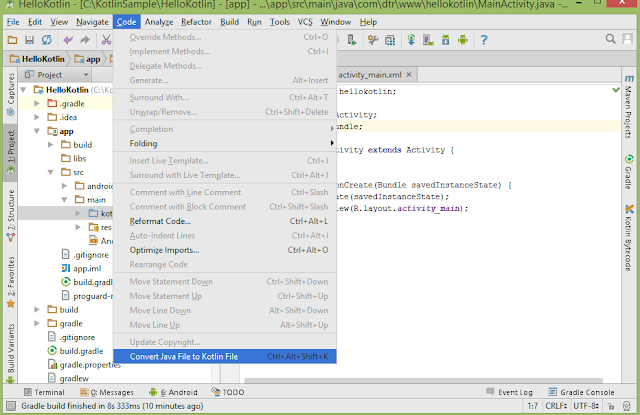Click the HelloKotlin breadcrumb
This screenshot has width=640, height=415.
click(x=38, y=59)
